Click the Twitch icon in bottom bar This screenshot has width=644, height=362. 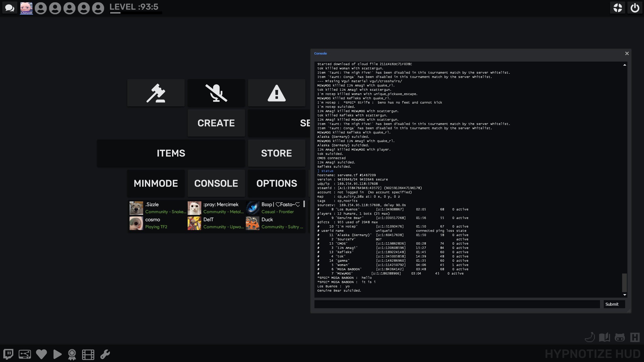[8, 354]
